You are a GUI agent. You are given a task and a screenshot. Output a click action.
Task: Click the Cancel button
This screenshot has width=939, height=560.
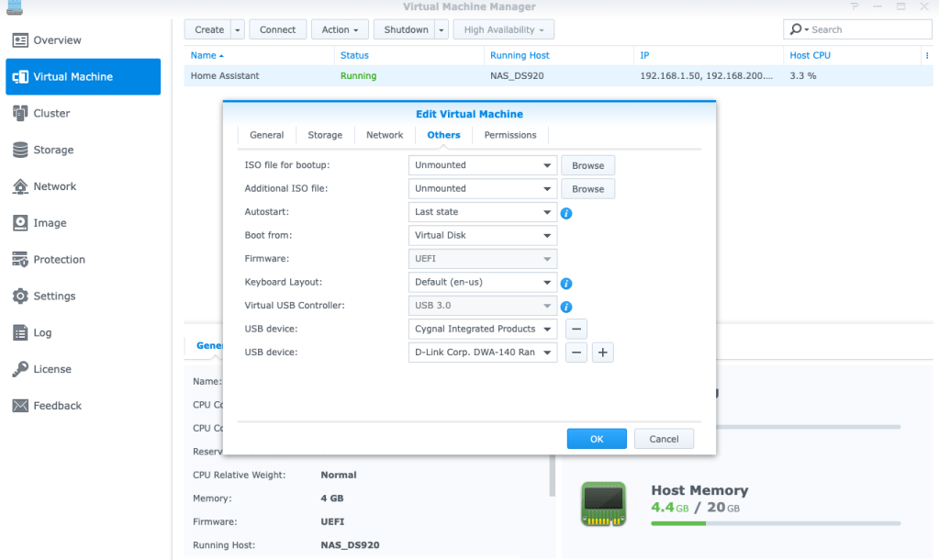click(664, 439)
